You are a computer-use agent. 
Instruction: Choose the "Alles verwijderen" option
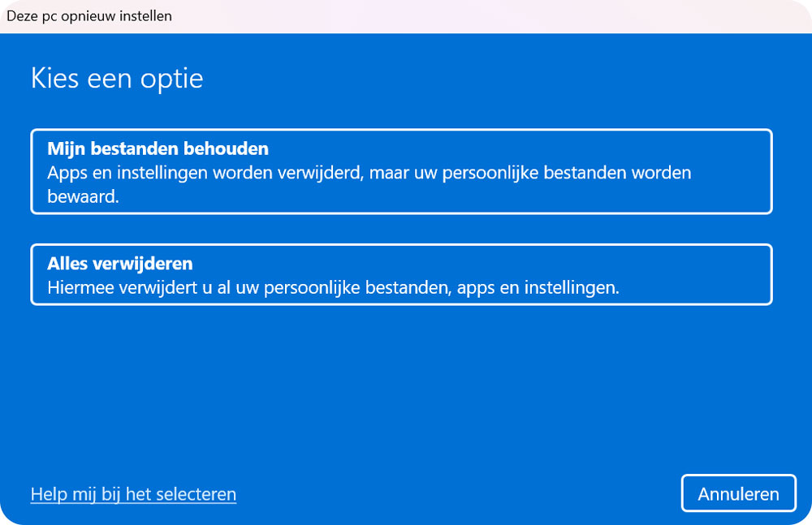tap(401, 275)
